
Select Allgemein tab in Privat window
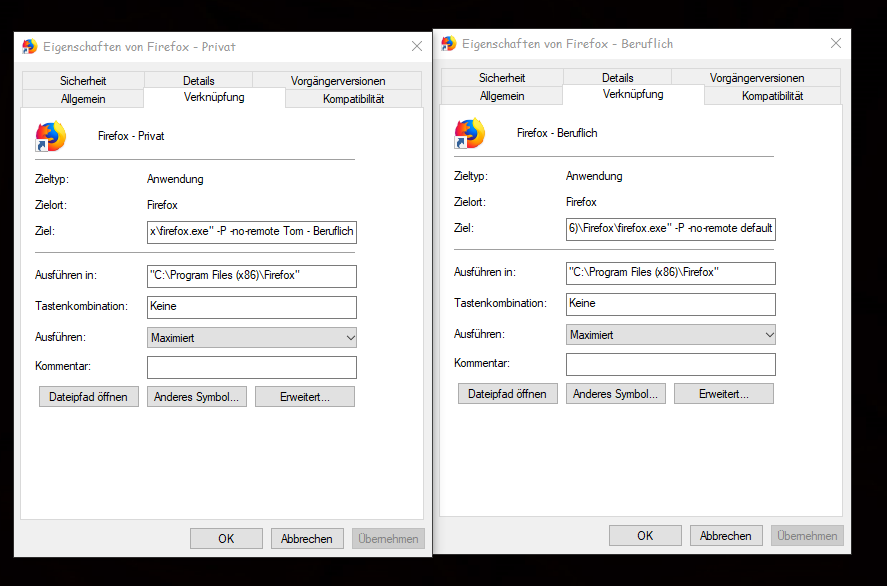coord(83,99)
